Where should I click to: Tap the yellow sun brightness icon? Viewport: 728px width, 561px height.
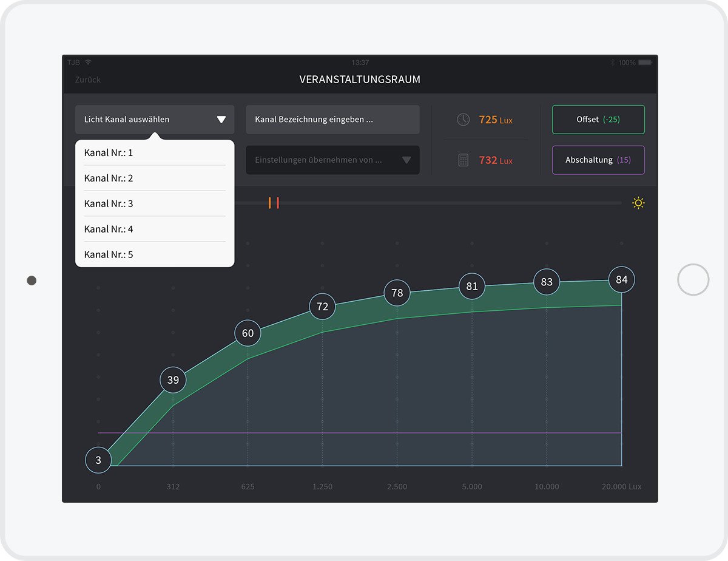638,203
